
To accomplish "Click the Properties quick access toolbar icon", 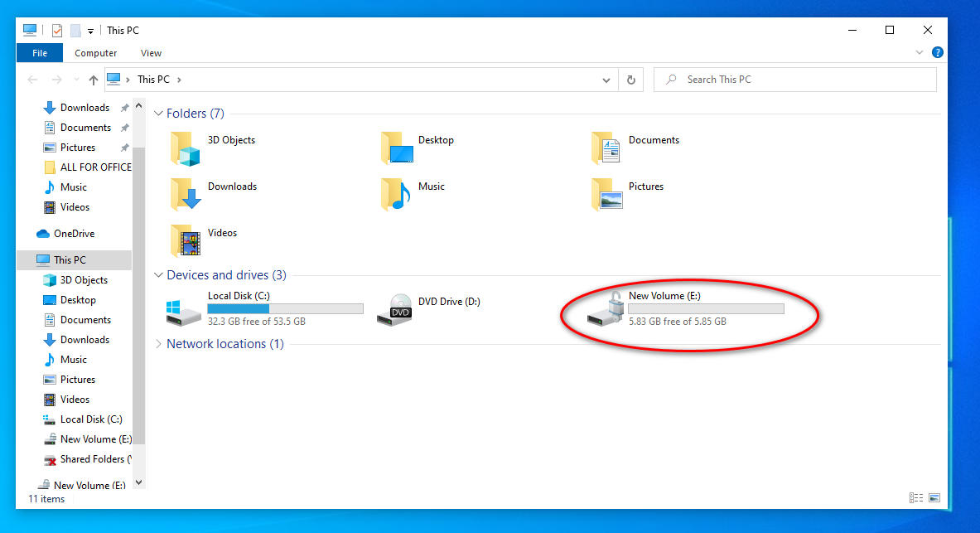I will [57, 31].
